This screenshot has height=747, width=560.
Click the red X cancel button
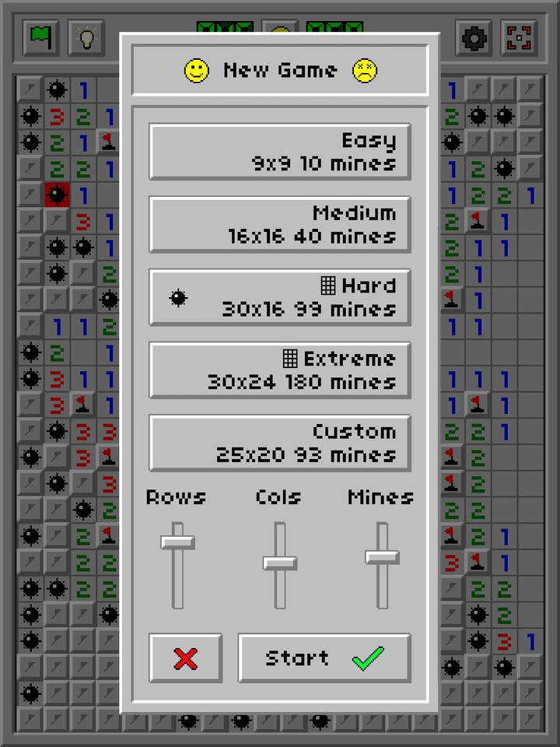point(186,658)
